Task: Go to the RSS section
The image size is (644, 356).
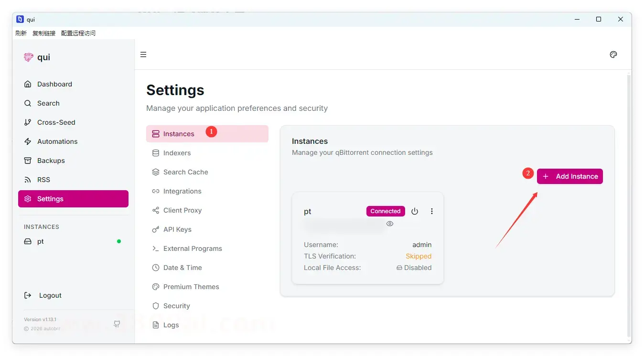Action: (x=43, y=180)
